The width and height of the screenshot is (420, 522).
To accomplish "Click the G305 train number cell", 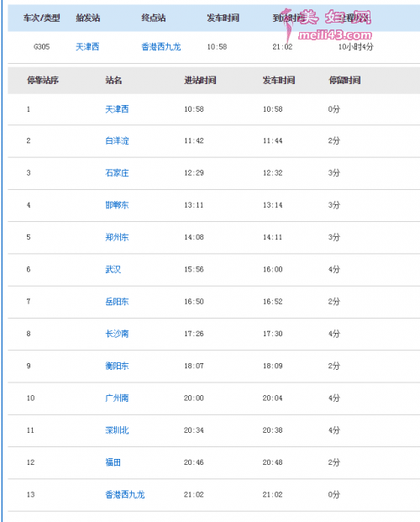I will [x=42, y=46].
